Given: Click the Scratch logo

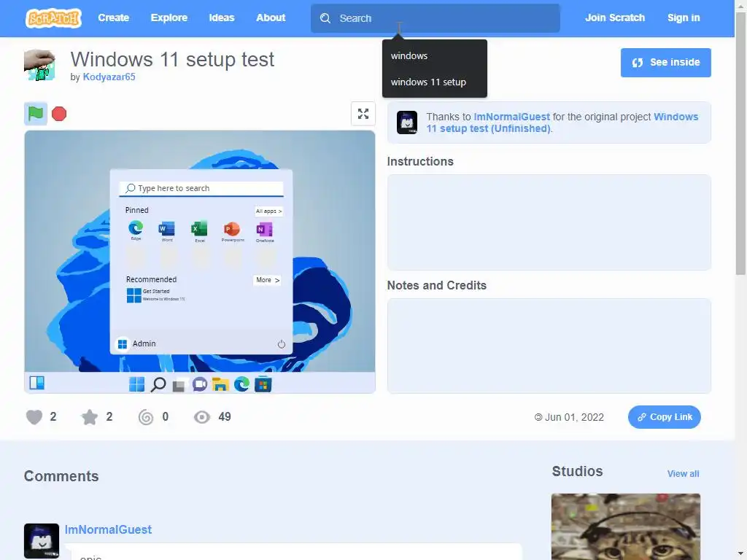Looking at the screenshot, I should pyautogui.click(x=53, y=18).
